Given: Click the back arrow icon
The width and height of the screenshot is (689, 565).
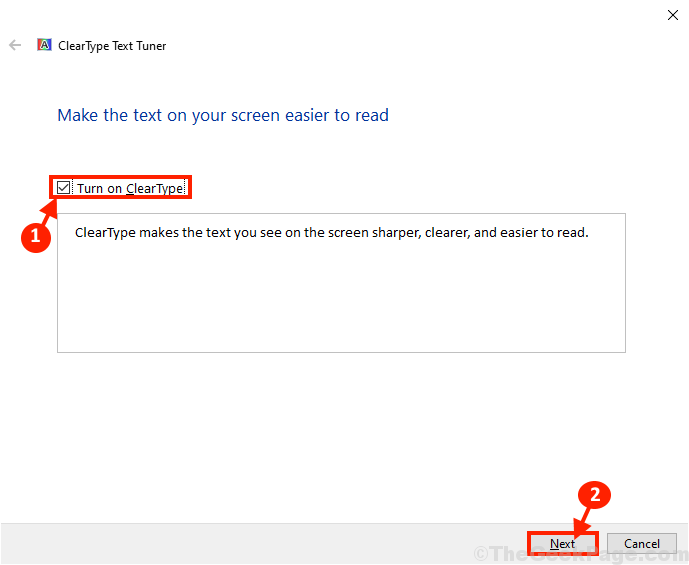Looking at the screenshot, I should (15, 45).
